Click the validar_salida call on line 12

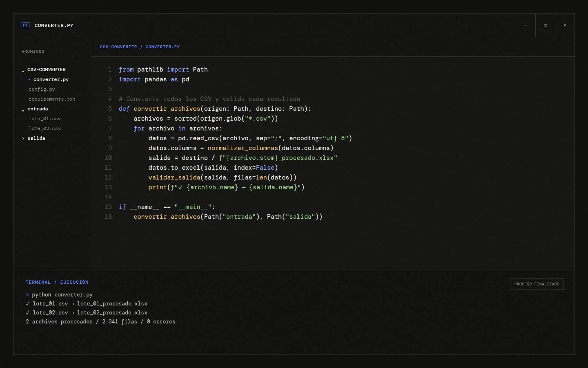[x=174, y=177]
